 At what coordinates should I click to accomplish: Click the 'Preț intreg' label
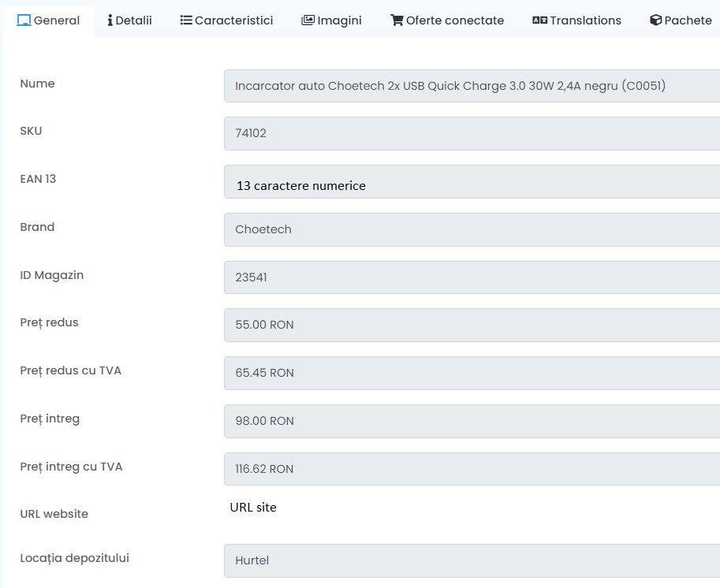50,419
